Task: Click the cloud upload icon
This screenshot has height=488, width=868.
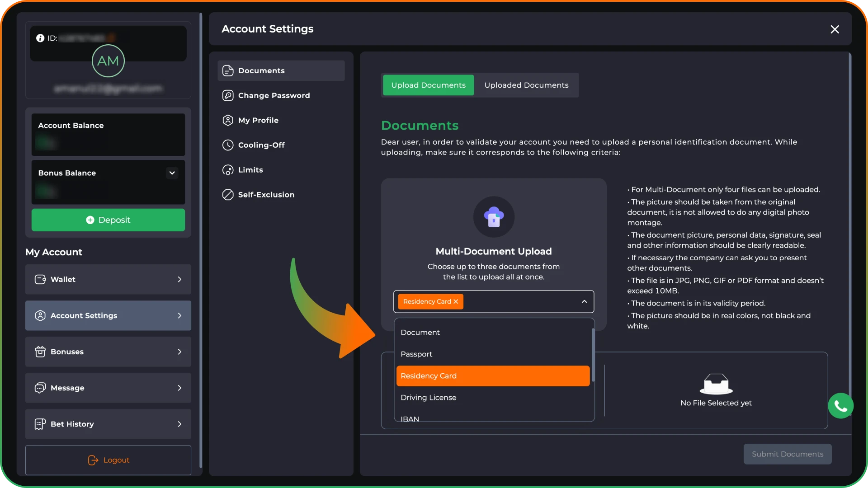Action: [x=494, y=216]
